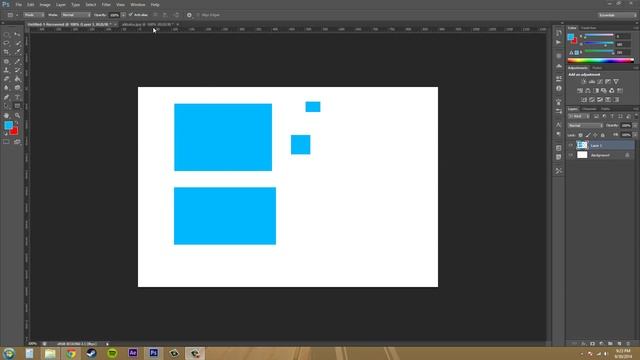This screenshot has width=640, height=360.
Task: Open the Filter menu
Action: [x=106, y=5]
